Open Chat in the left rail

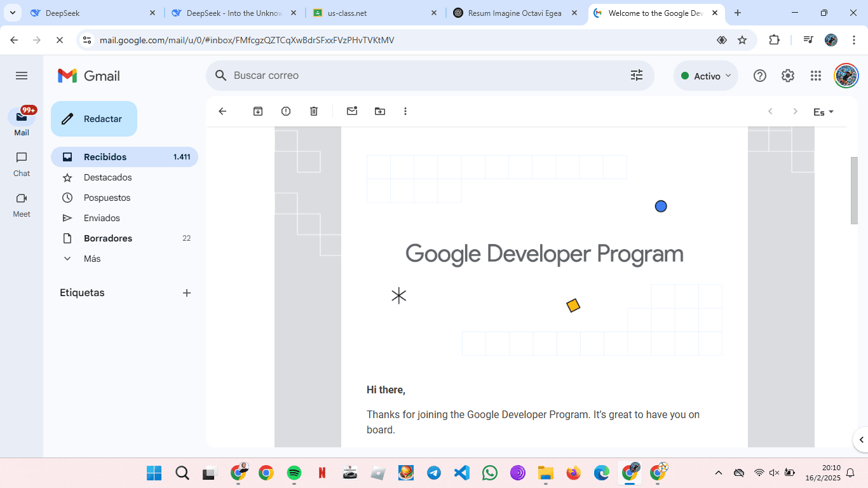(22, 164)
